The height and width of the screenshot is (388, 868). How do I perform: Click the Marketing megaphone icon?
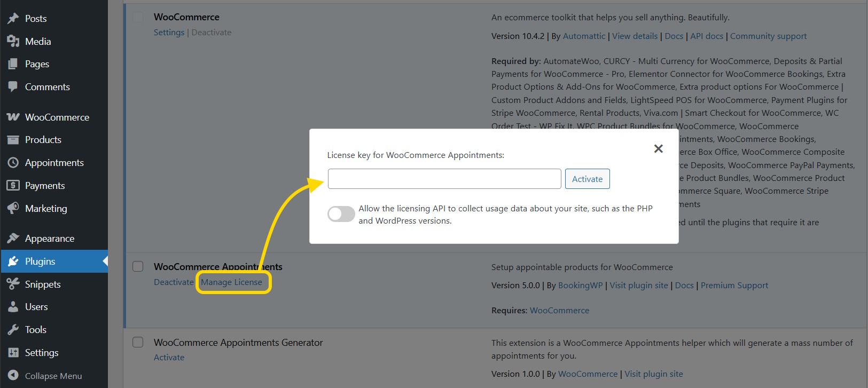(13, 208)
